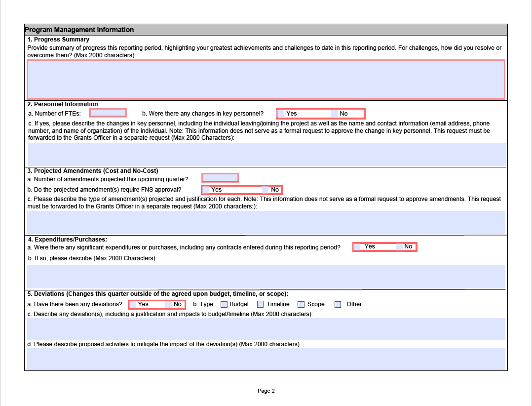
Task: Select No for any deviations
Action: (x=168, y=304)
